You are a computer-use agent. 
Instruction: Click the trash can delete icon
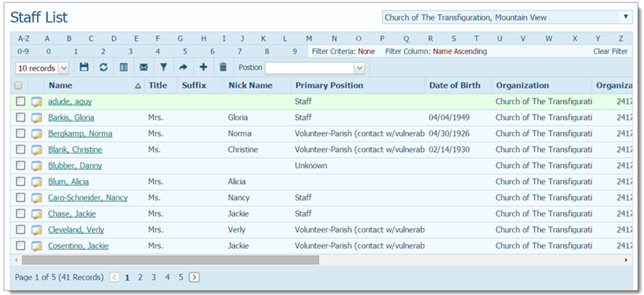click(x=223, y=67)
